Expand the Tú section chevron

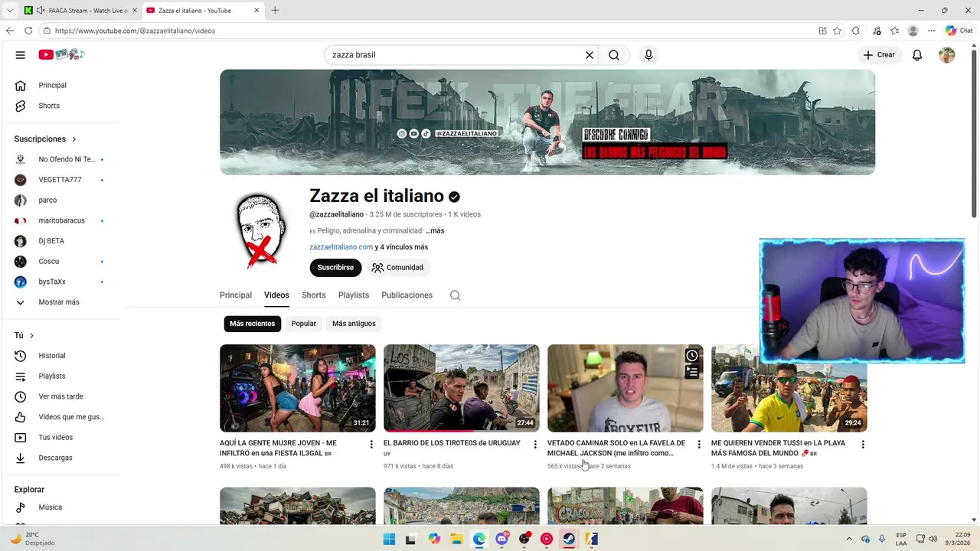pyautogui.click(x=31, y=335)
